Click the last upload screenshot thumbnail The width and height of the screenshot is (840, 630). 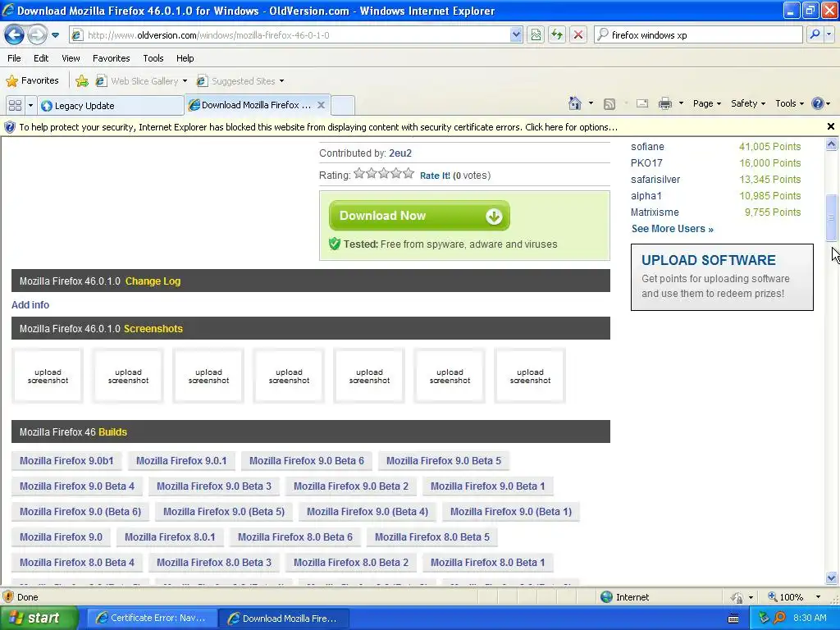[530, 376]
